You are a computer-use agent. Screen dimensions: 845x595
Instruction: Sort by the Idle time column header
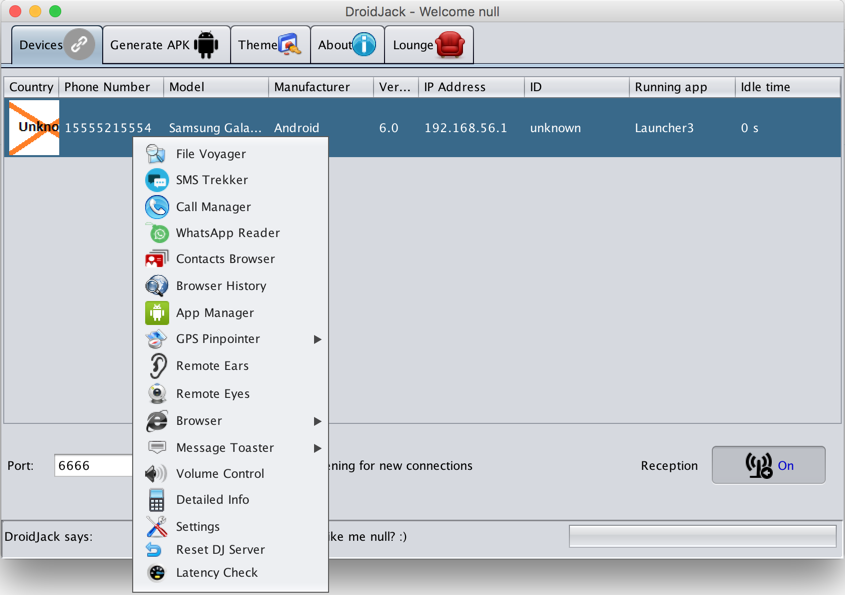[787, 87]
